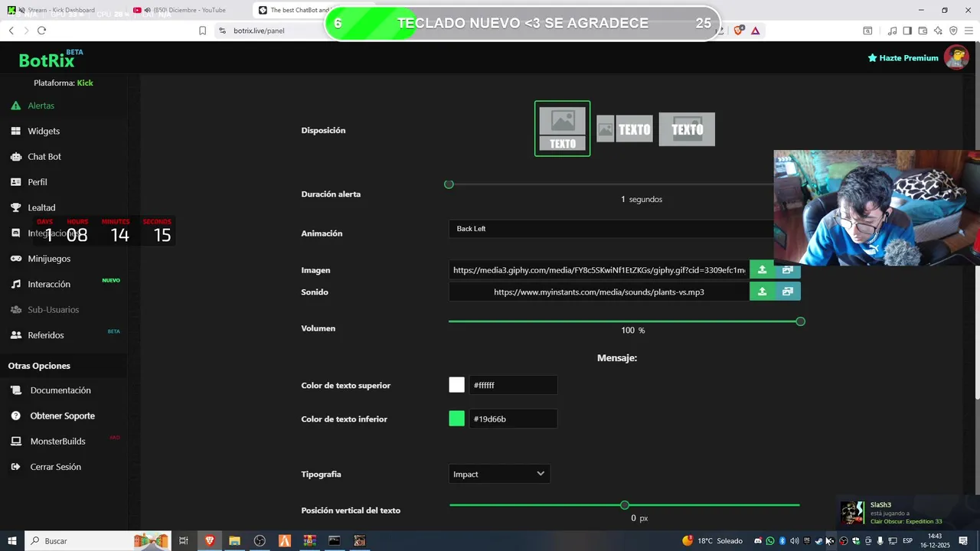Screen dimensions: 980x551
Task: Open MonsterBuilds link
Action: click(57, 442)
